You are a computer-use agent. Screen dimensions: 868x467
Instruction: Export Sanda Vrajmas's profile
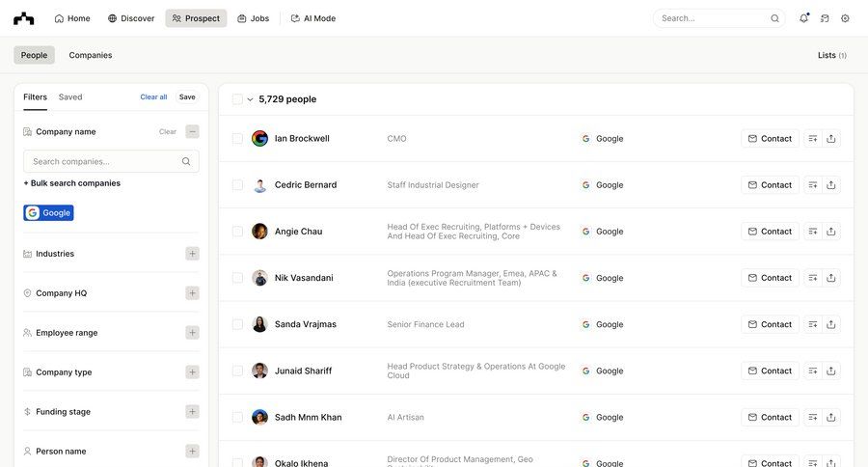pyautogui.click(x=831, y=324)
